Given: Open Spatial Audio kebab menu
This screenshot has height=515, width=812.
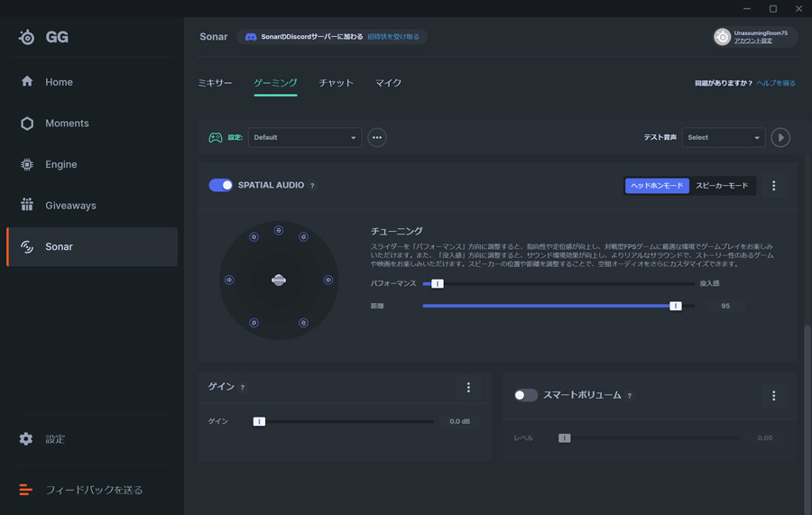Looking at the screenshot, I should pyautogui.click(x=774, y=185).
